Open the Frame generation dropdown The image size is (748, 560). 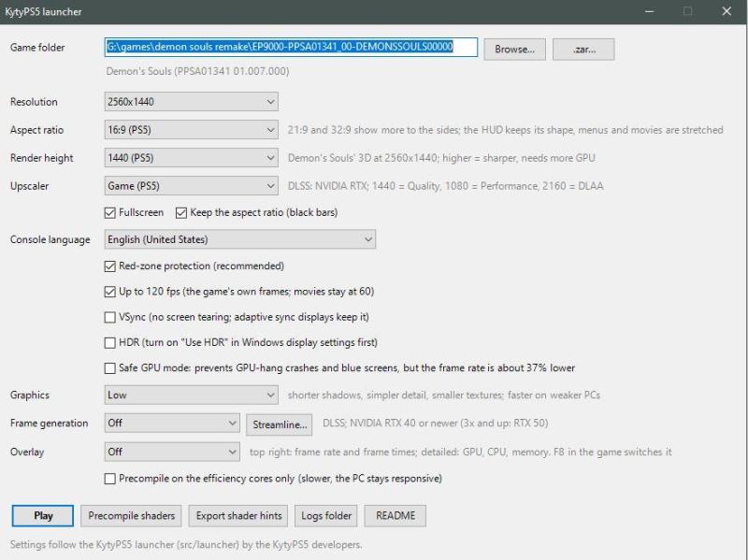(x=172, y=424)
